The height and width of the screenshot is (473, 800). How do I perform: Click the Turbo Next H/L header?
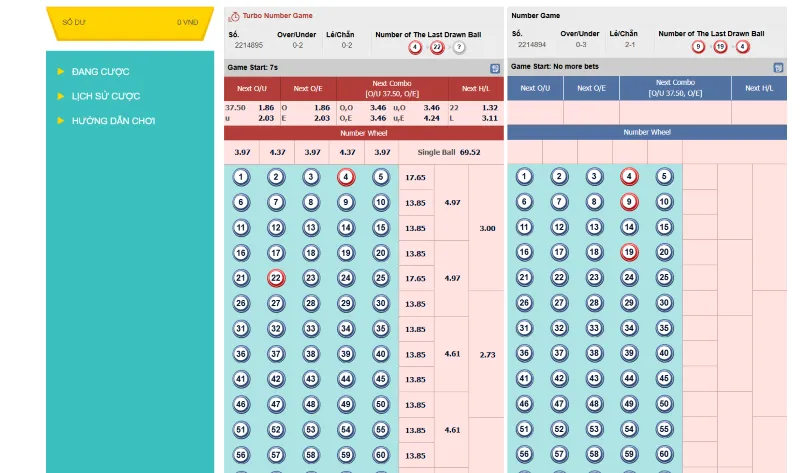pyautogui.click(x=476, y=89)
